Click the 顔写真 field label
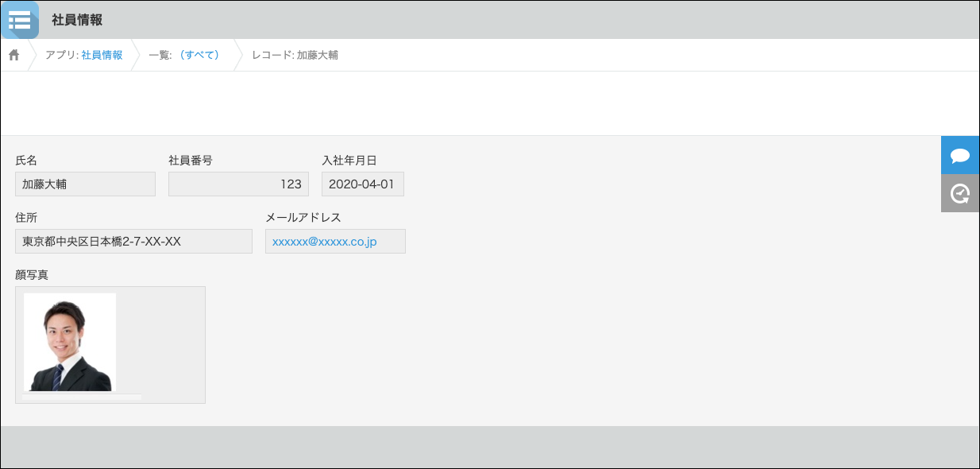Screen dimensions: 980x469 32,274
